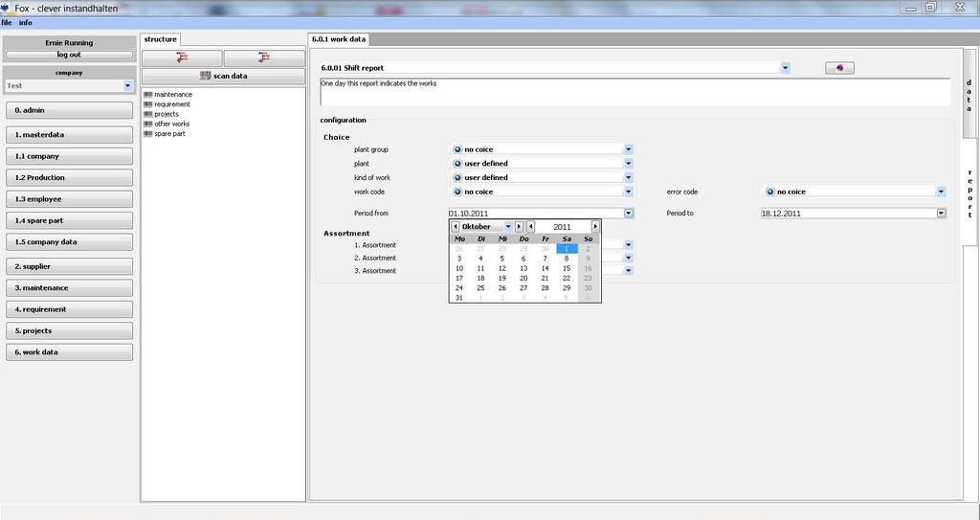Viewport: 980px width, 520px height.
Task: Expand the error code dropdown
Action: coord(941,192)
